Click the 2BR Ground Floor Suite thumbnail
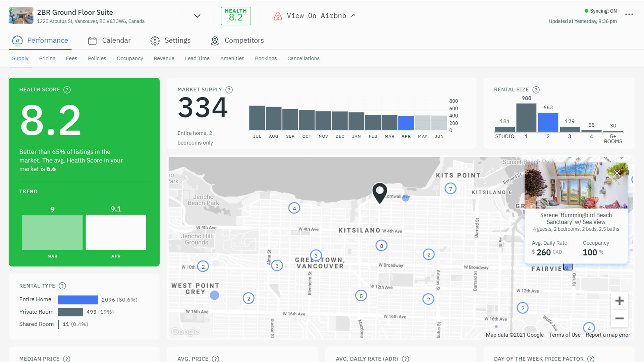Viewport: 644px width, 362px height. click(x=21, y=16)
